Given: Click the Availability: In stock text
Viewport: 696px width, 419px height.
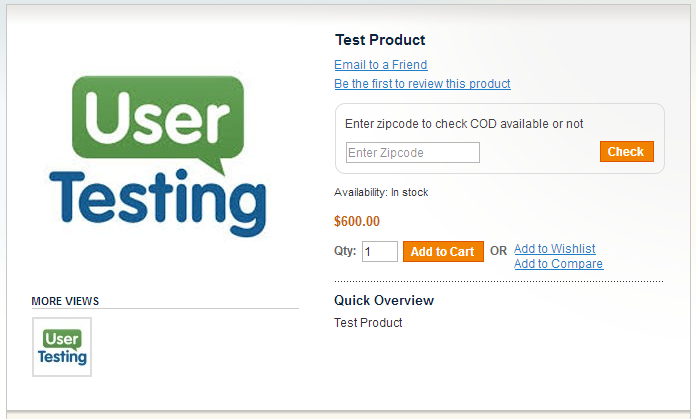Looking at the screenshot, I should pyautogui.click(x=381, y=192).
